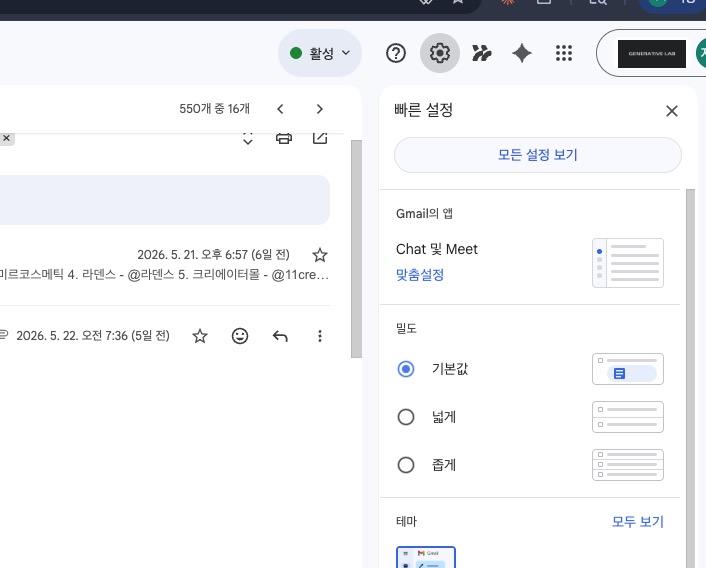The image size is (706, 568).
Task: Click the 550개 중 16개 counter text
Action: (214, 109)
